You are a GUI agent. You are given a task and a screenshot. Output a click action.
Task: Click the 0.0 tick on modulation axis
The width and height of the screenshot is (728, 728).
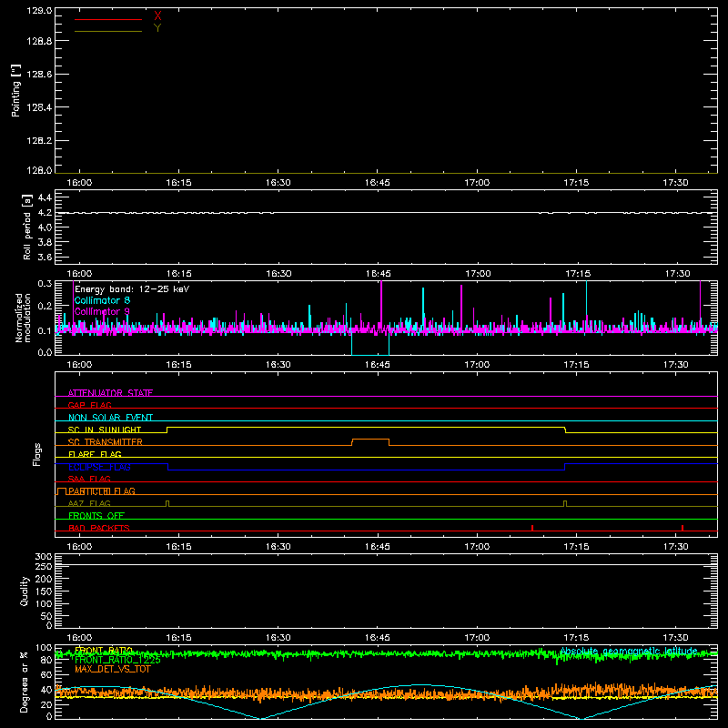pyautogui.click(x=45, y=352)
